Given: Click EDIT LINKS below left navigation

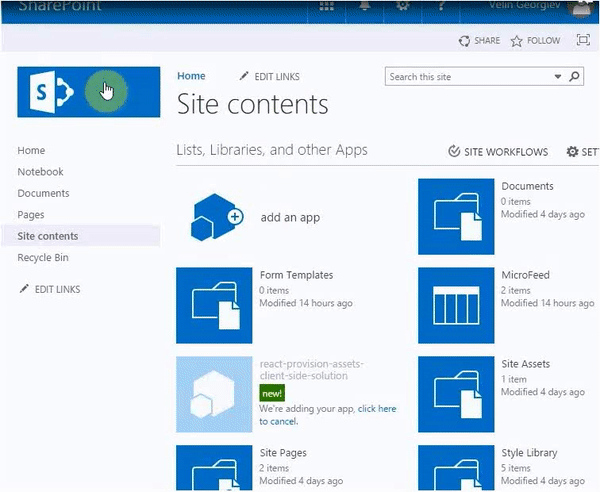Looking at the screenshot, I should click(x=50, y=289).
